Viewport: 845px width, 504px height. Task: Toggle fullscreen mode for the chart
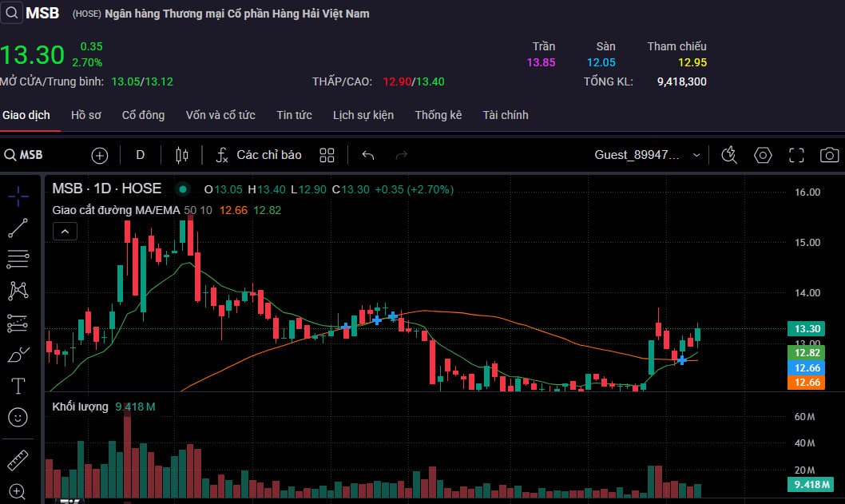[x=796, y=155]
